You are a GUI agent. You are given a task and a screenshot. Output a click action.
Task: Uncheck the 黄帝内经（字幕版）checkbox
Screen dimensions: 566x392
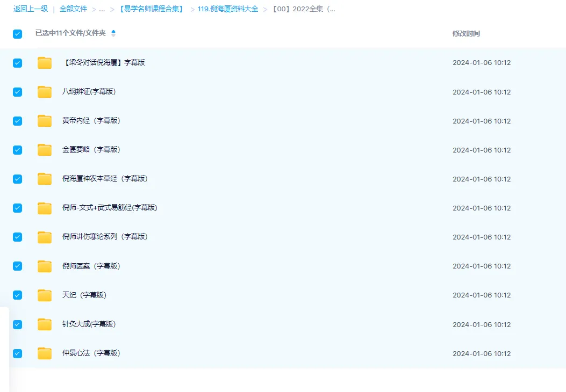pyautogui.click(x=17, y=121)
